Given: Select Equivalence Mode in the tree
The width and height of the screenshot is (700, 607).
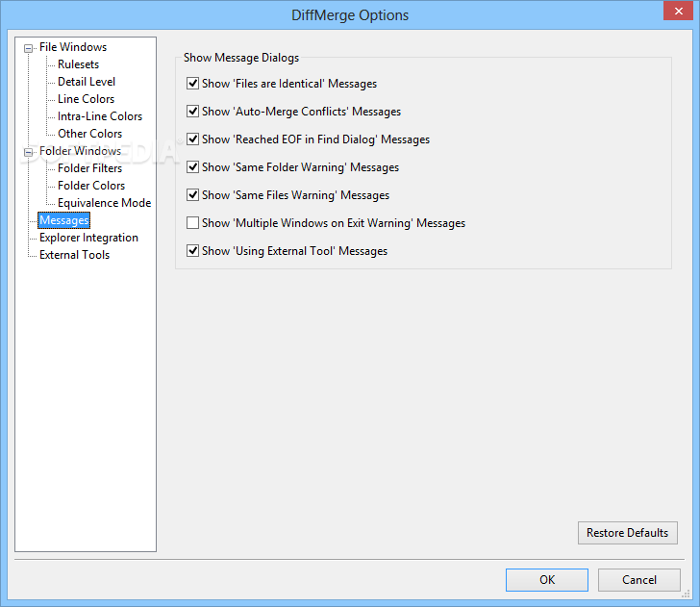Looking at the screenshot, I should click(104, 203).
